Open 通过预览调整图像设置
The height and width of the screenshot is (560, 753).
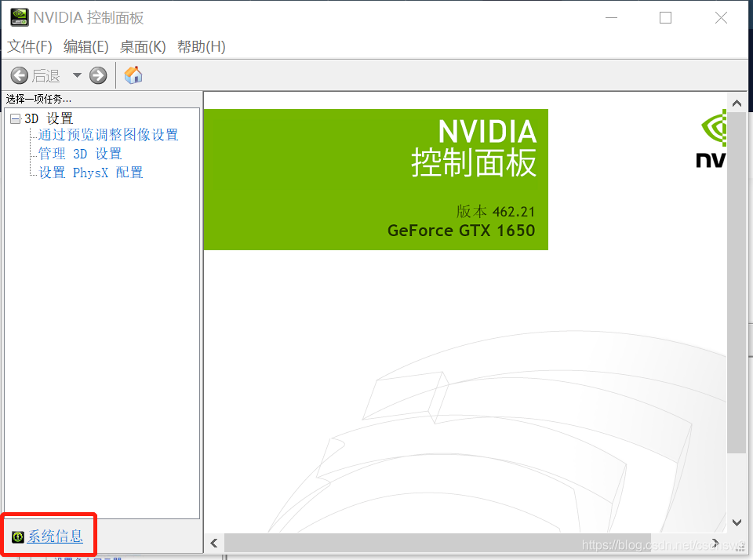[x=108, y=135]
